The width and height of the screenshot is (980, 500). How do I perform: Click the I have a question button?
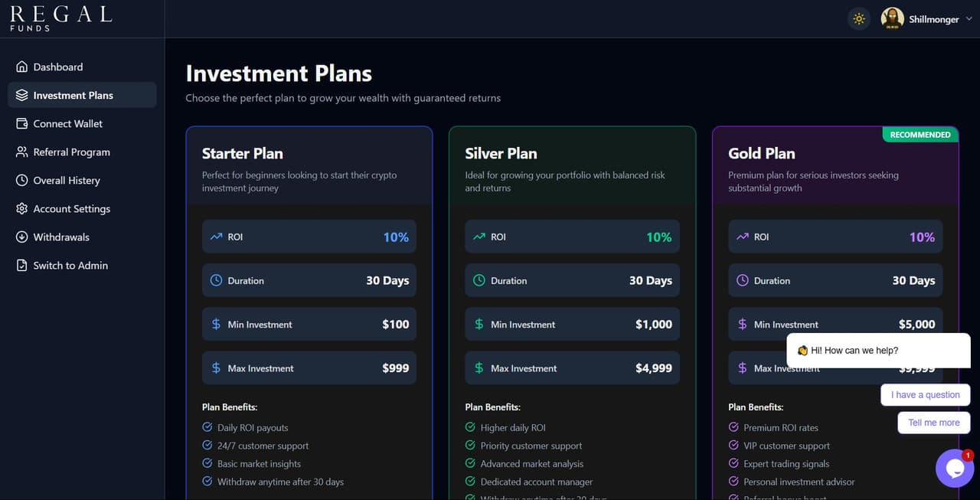925,394
